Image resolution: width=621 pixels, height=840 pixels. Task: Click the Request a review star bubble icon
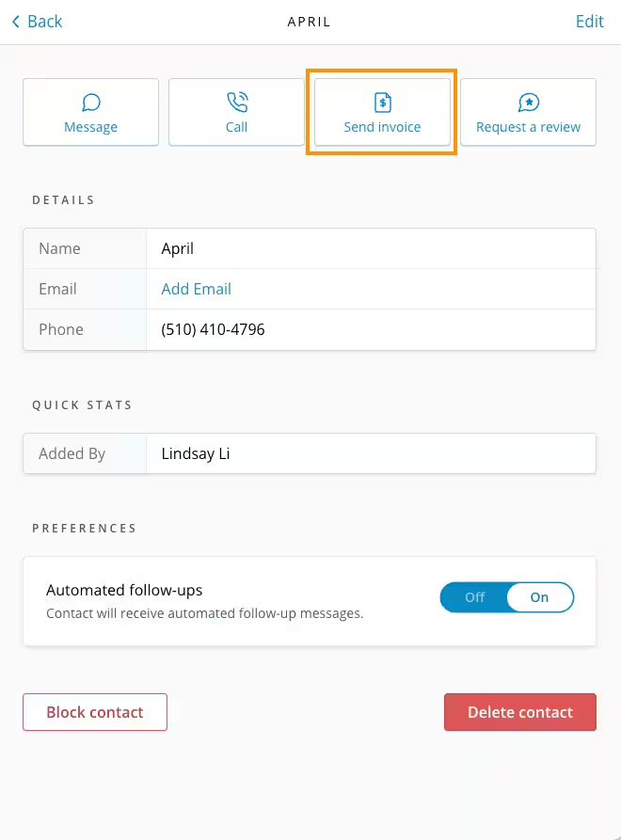coord(528,103)
